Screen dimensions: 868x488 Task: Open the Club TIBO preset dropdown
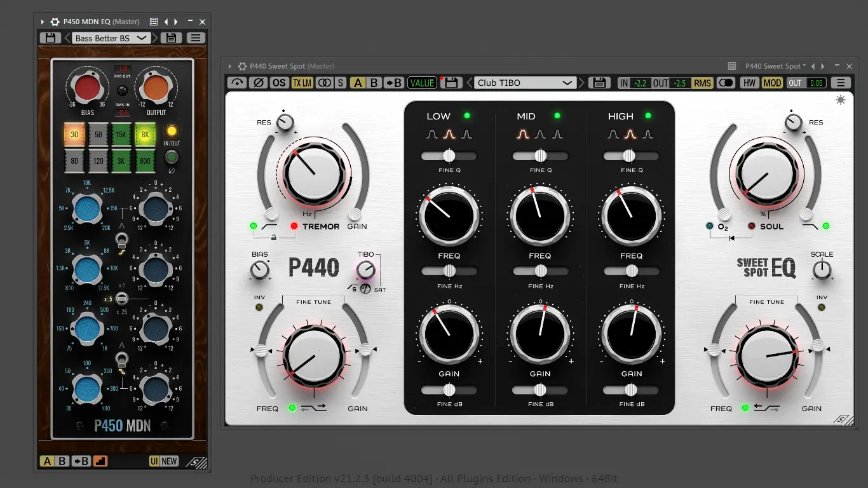(525, 83)
